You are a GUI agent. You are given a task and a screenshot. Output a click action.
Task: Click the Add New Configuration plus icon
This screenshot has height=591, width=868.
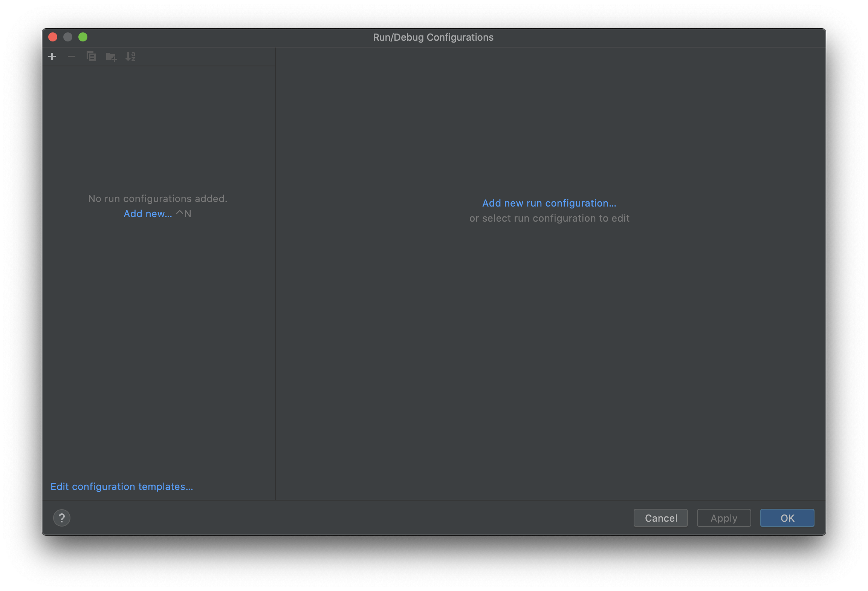pyautogui.click(x=52, y=57)
